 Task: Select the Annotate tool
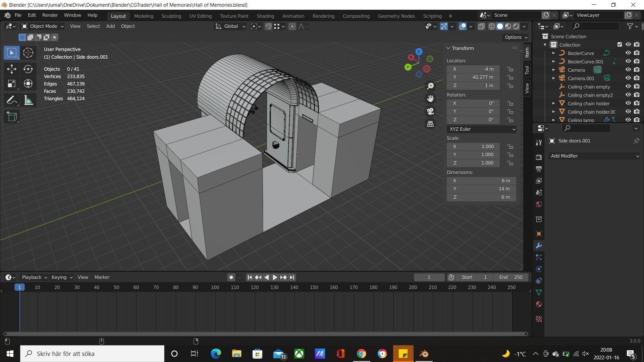pyautogui.click(x=12, y=100)
